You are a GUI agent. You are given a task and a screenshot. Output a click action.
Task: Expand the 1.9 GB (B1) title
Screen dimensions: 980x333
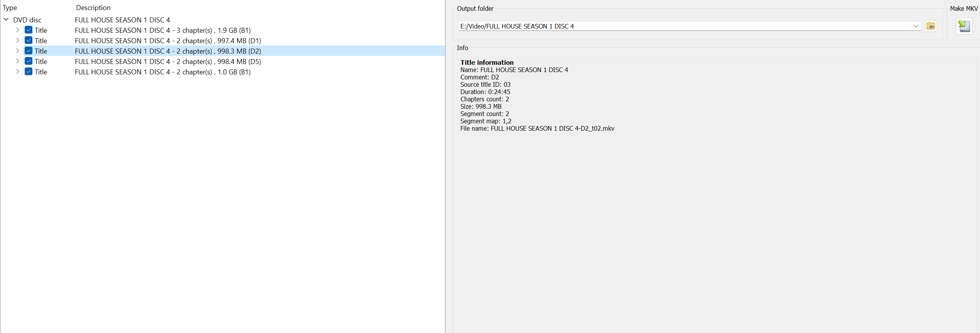coord(17,30)
